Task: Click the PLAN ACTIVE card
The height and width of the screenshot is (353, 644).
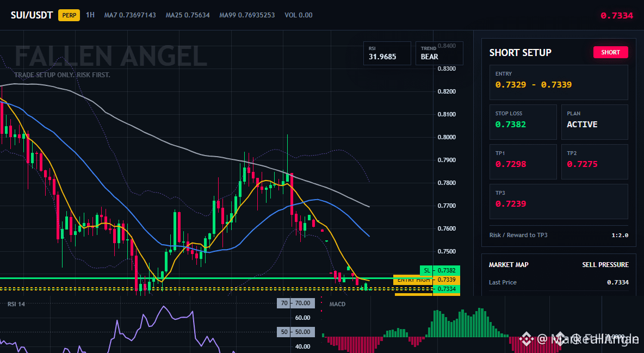Action: [x=595, y=122]
